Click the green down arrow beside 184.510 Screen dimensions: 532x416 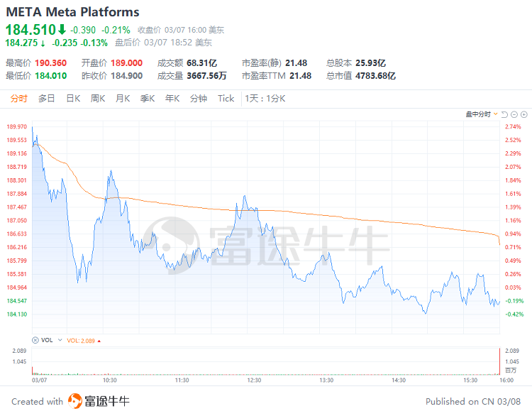tap(62, 30)
